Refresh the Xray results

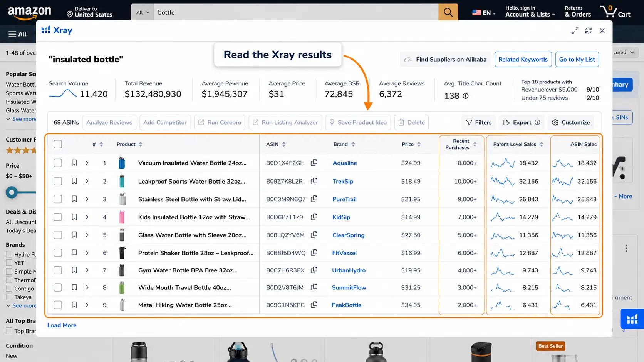click(588, 31)
